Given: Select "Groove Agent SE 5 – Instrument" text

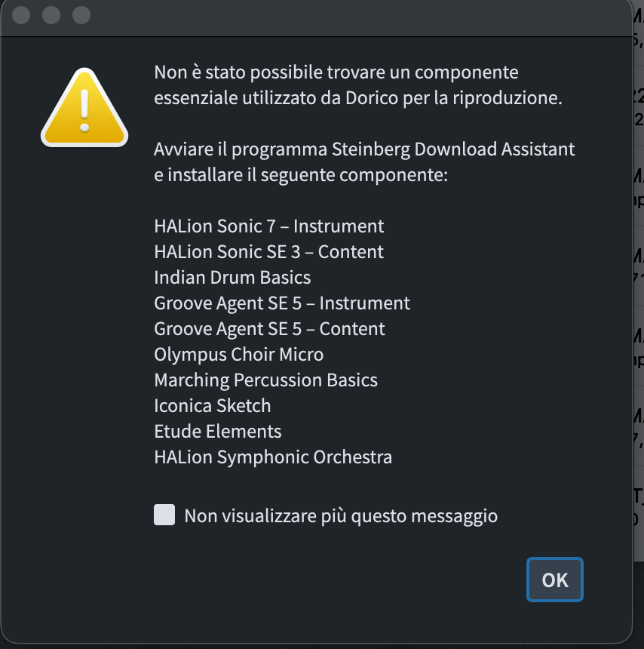Looking at the screenshot, I should 282,303.
